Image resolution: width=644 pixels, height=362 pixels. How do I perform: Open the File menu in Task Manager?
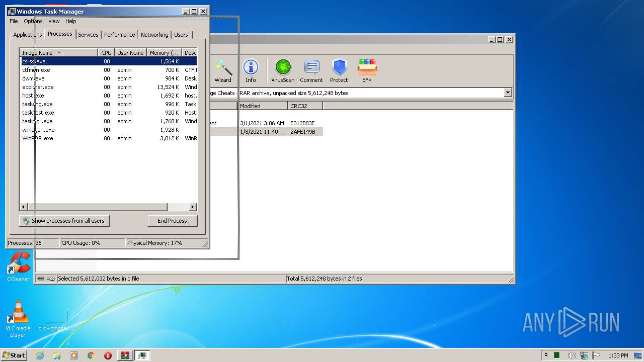[14, 21]
